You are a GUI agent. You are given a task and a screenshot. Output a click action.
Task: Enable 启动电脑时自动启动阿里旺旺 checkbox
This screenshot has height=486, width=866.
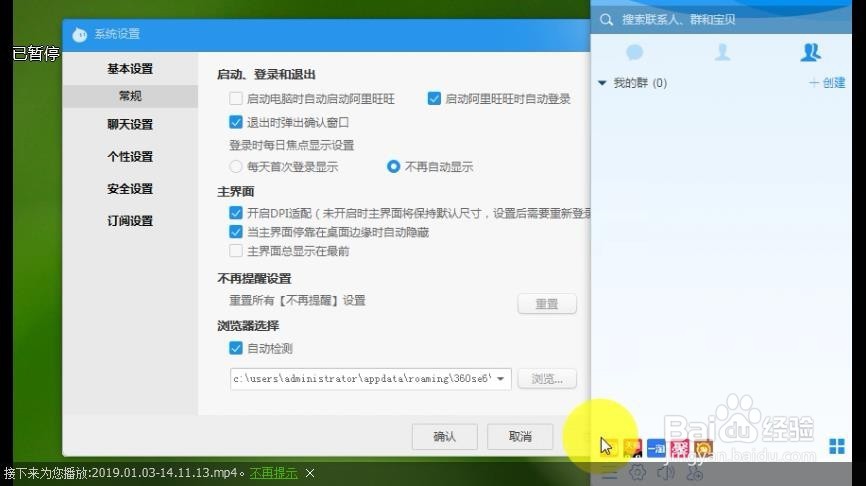236,98
